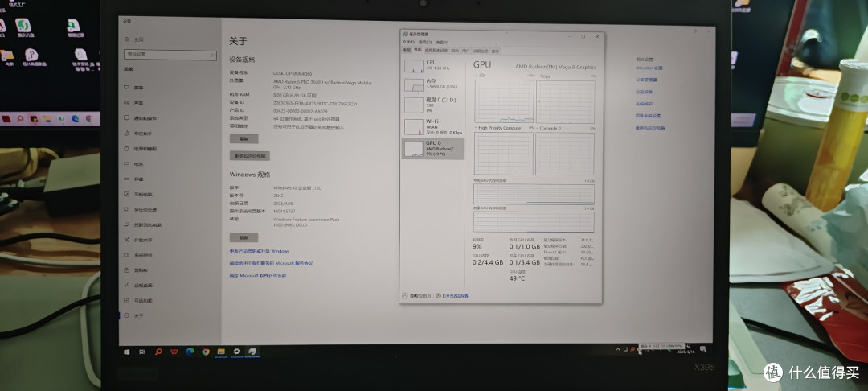Viewport: 868px width, 391px height.
Task: Open the 选项(O) menu in Task Manager
Action: point(425,42)
